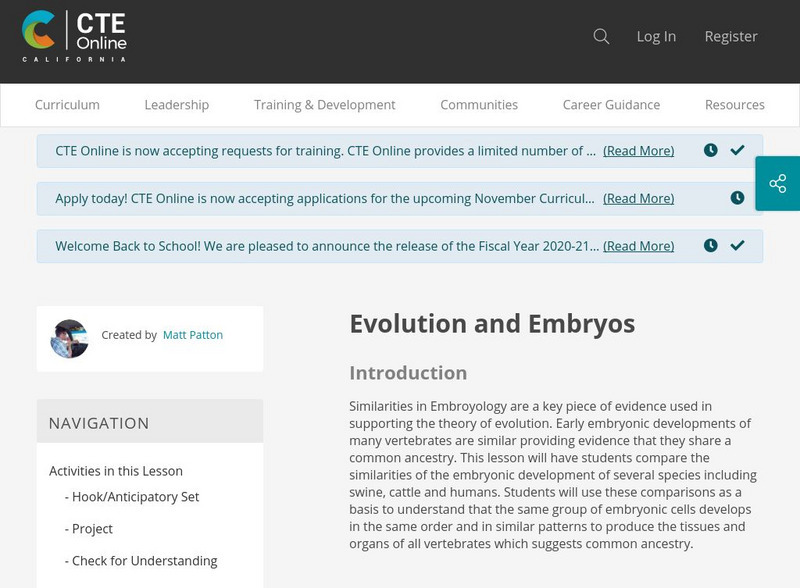Mark Welcome Back announcement as read
This screenshot has height=588, width=800.
pyautogui.click(x=738, y=246)
